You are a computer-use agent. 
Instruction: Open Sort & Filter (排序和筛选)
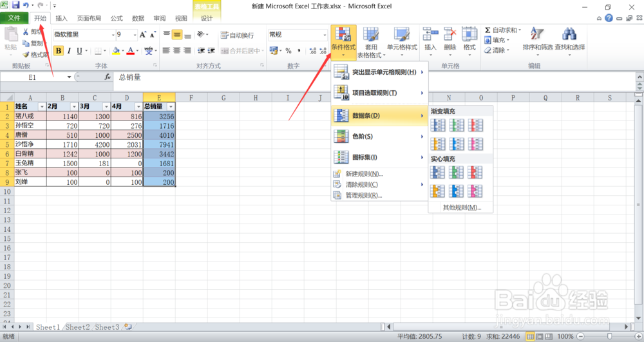[537, 41]
